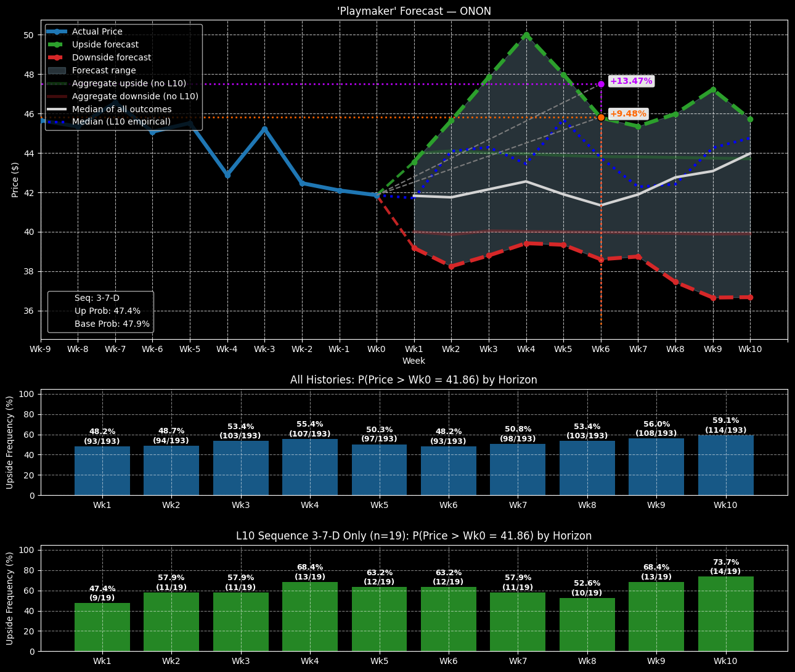
Task: Click the "50.8% (98/193)" bar label
Action: coord(518,433)
